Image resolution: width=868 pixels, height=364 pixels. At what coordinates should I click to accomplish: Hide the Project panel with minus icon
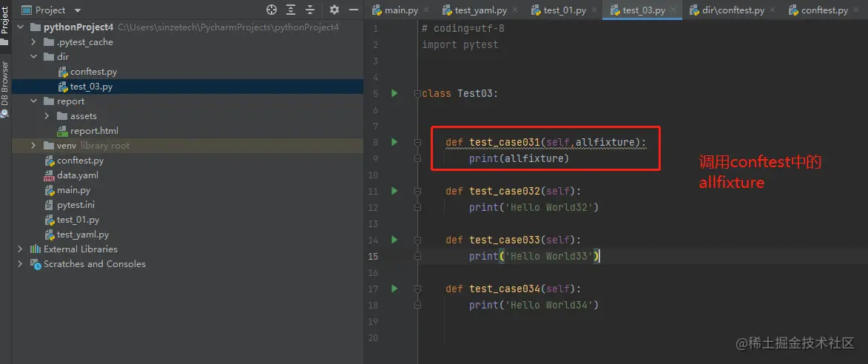(354, 10)
